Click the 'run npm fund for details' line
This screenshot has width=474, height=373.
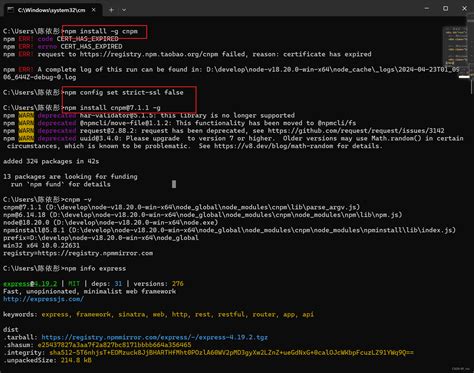pos(60,184)
